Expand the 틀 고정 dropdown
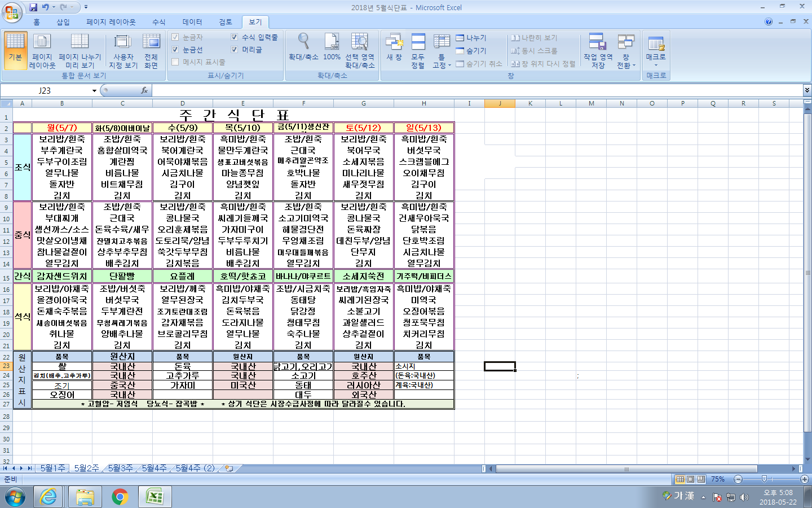 442,52
